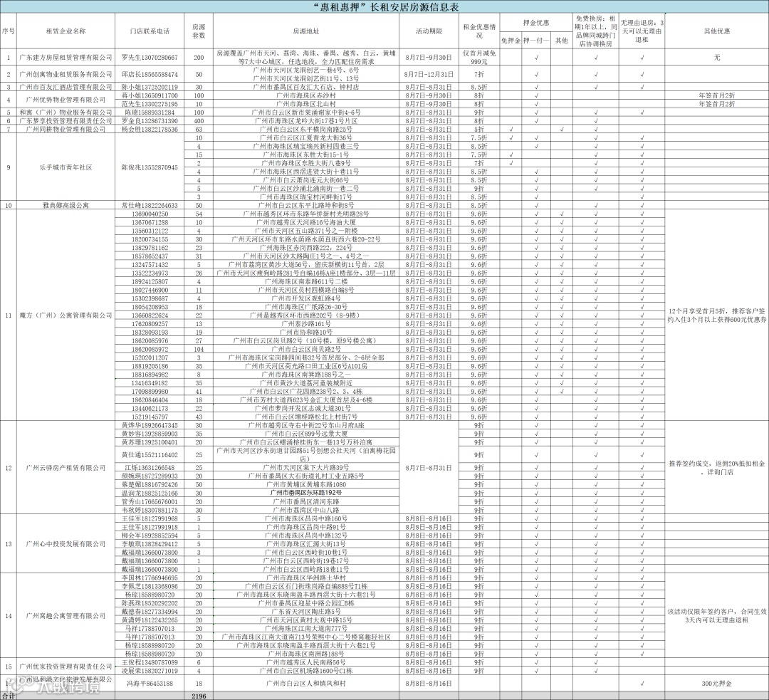Select the 其他优惠 column header
The width and height of the screenshot is (769, 700).
[x=716, y=31]
